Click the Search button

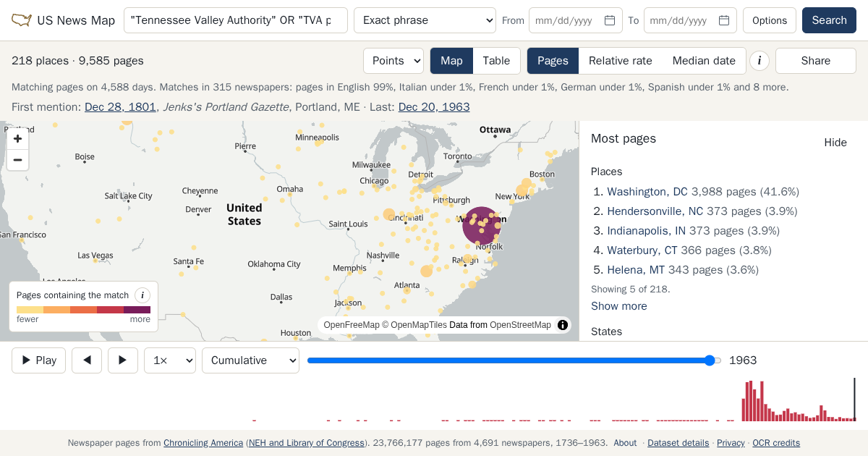click(829, 20)
